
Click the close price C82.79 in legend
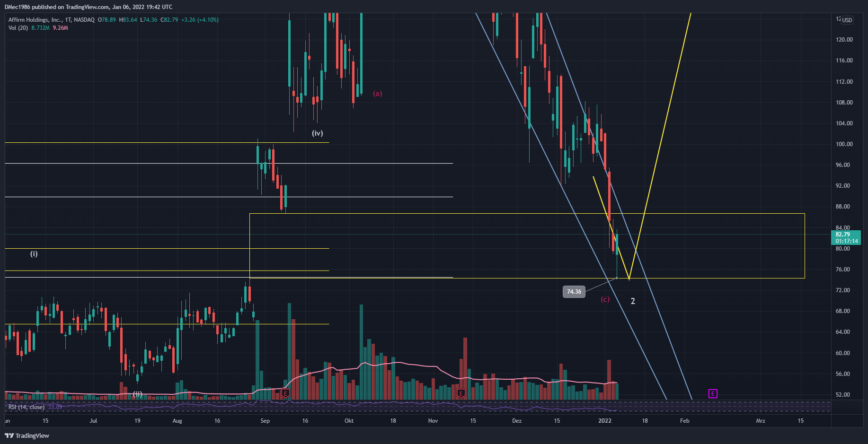(x=169, y=20)
